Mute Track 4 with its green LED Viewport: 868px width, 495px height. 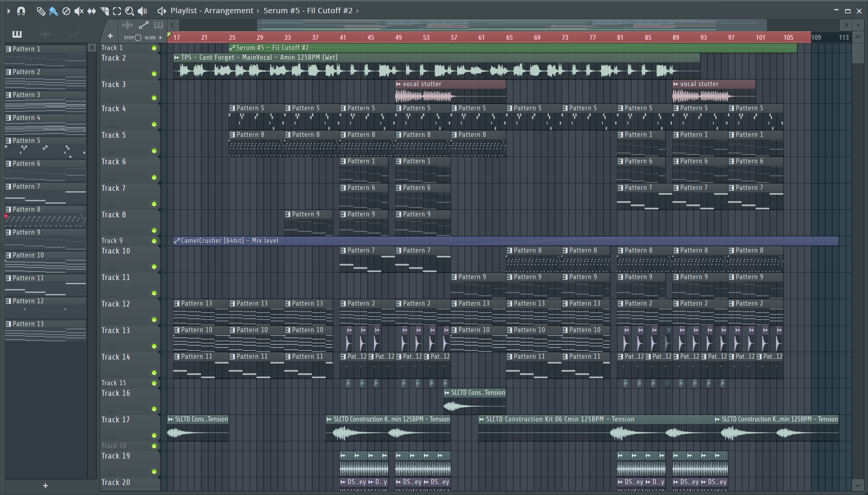(x=154, y=124)
